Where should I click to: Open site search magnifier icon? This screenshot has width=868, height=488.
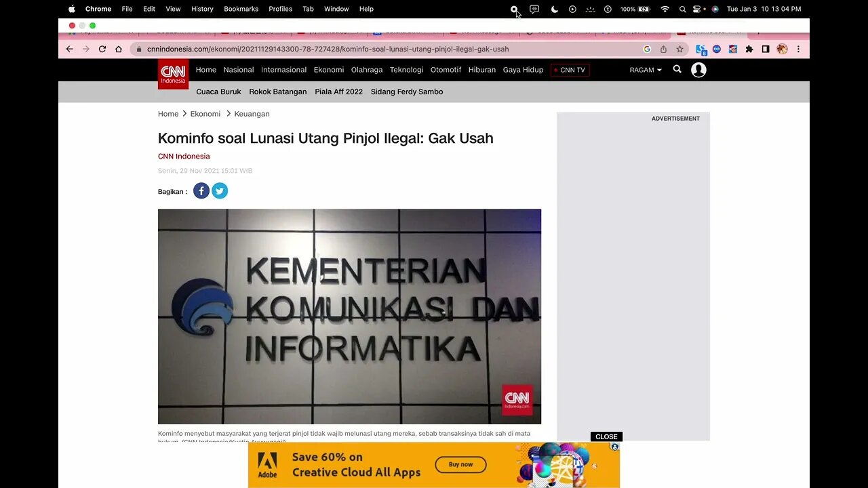677,69
